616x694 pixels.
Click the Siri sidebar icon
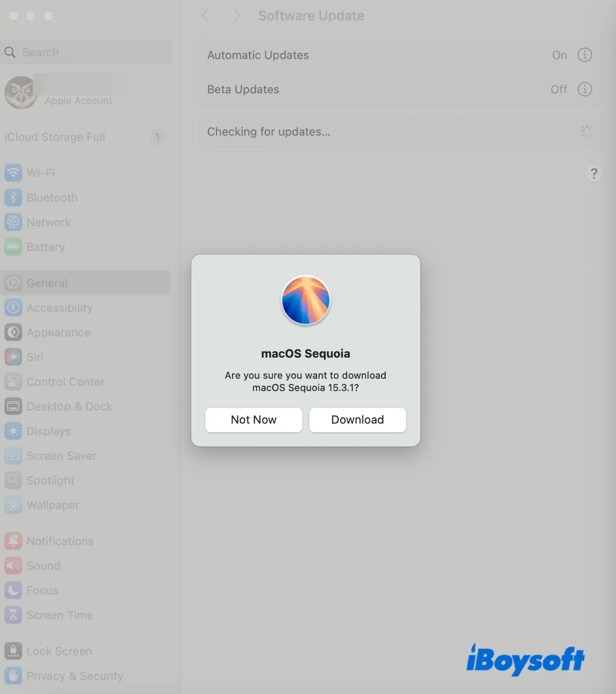coord(13,357)
